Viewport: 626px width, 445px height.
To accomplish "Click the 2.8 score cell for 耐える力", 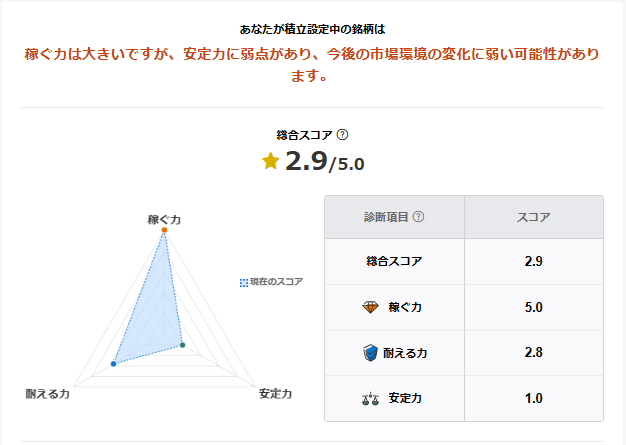I will point(533,352).
